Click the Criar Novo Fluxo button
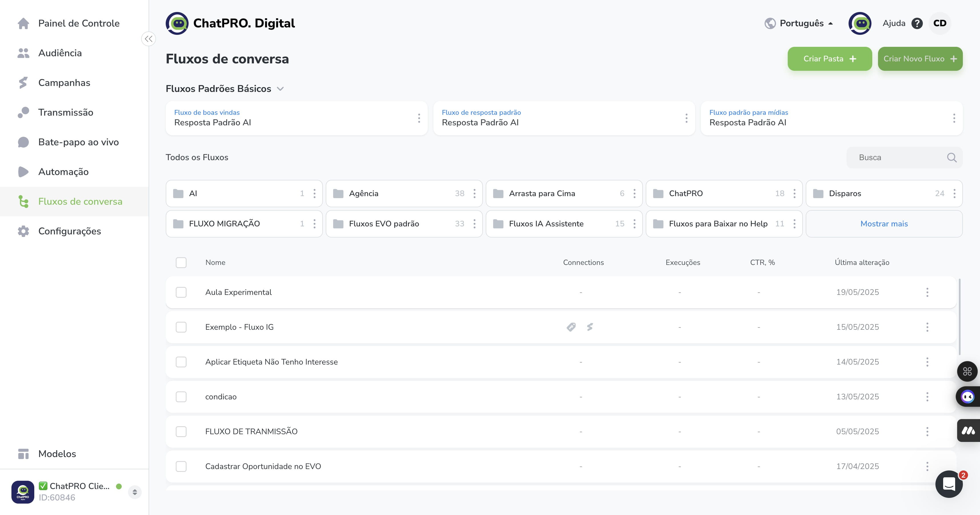The image size is (980, 515). [920, 59]
